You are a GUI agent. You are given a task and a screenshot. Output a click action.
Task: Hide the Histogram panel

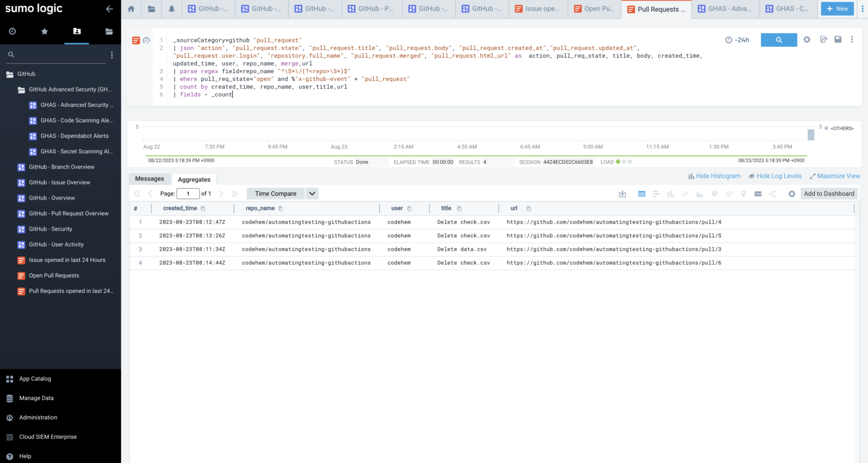pyautogui.click(x=714, y=176)
